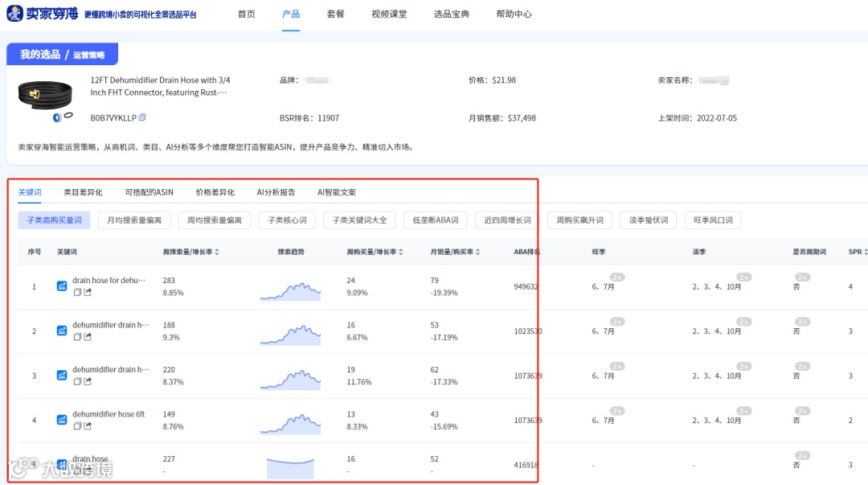Click the blue chart icon next to "dehumidifier hose 6ft"
The width and height of the screenshot is (868, 485).
click(x=61, y=420)
